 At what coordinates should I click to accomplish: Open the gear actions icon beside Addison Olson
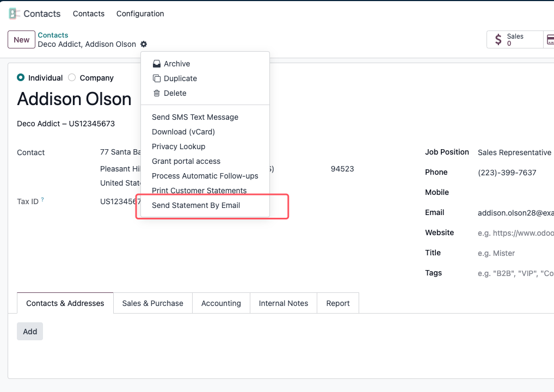click(144, 44)
